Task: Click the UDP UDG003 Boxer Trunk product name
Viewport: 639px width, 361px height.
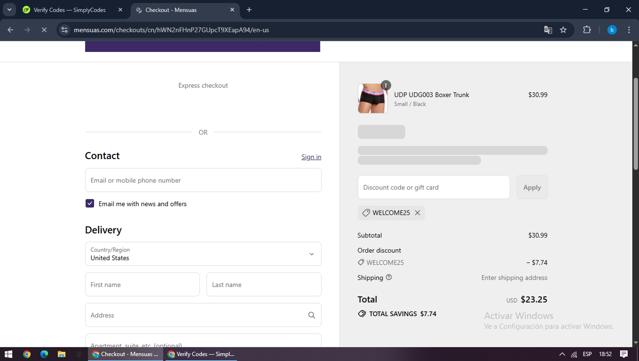Action: point(432,95)
